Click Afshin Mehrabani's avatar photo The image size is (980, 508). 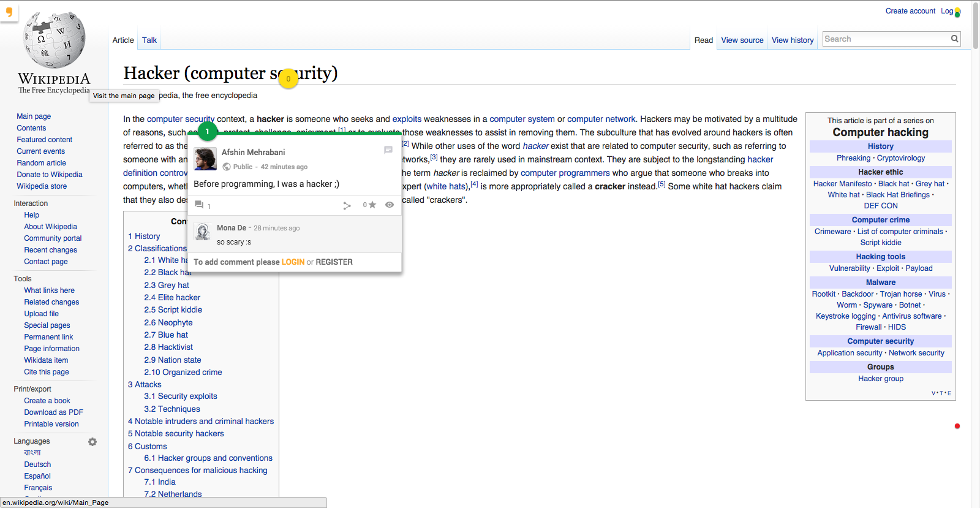point(205,159)
